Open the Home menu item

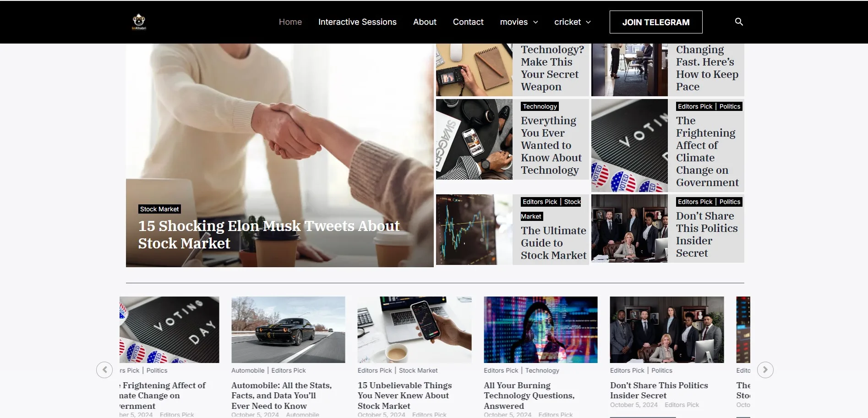click(x=290, y=22)
